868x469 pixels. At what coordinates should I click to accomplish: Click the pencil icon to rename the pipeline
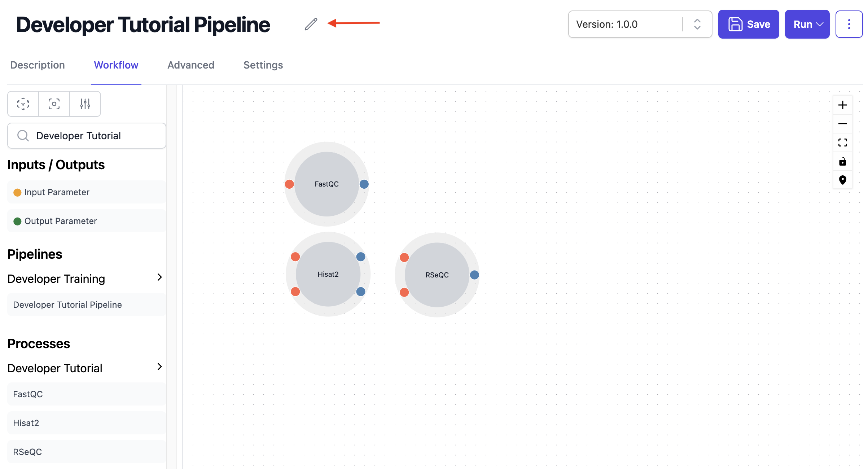pyautogui.click(x=310, y=24)
